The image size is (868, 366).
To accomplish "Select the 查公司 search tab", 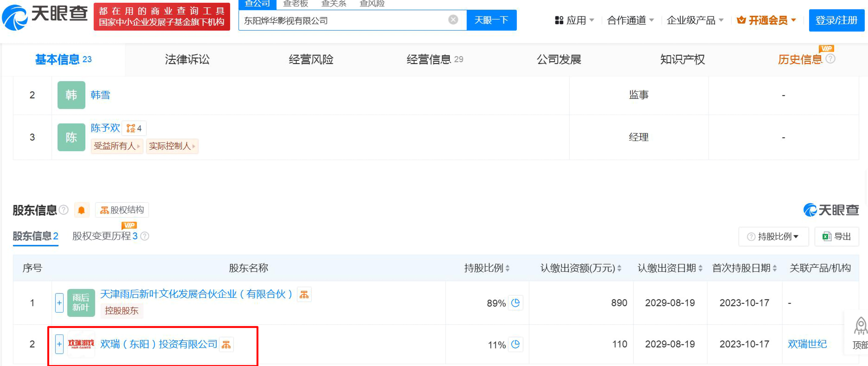I will pyautogui.click(x=257, y=4).
